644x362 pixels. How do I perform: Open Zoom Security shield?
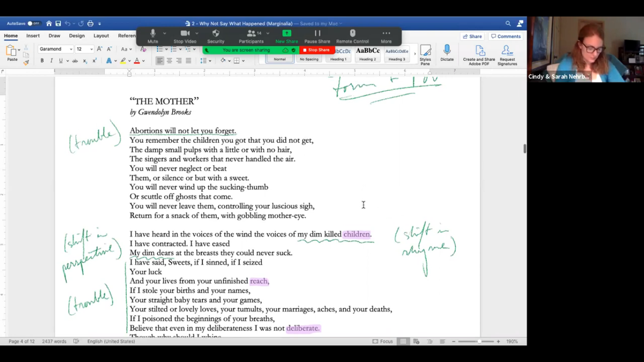216,36
